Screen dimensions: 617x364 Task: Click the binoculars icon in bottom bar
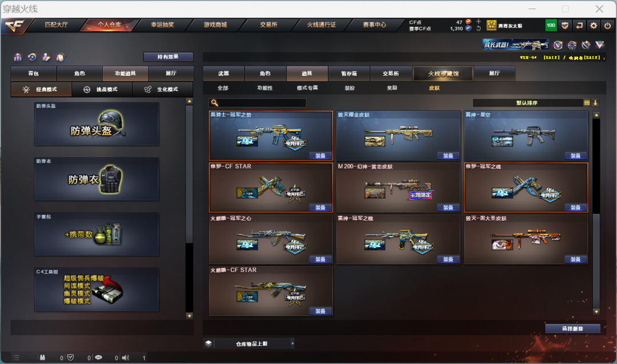click(42, 358)
